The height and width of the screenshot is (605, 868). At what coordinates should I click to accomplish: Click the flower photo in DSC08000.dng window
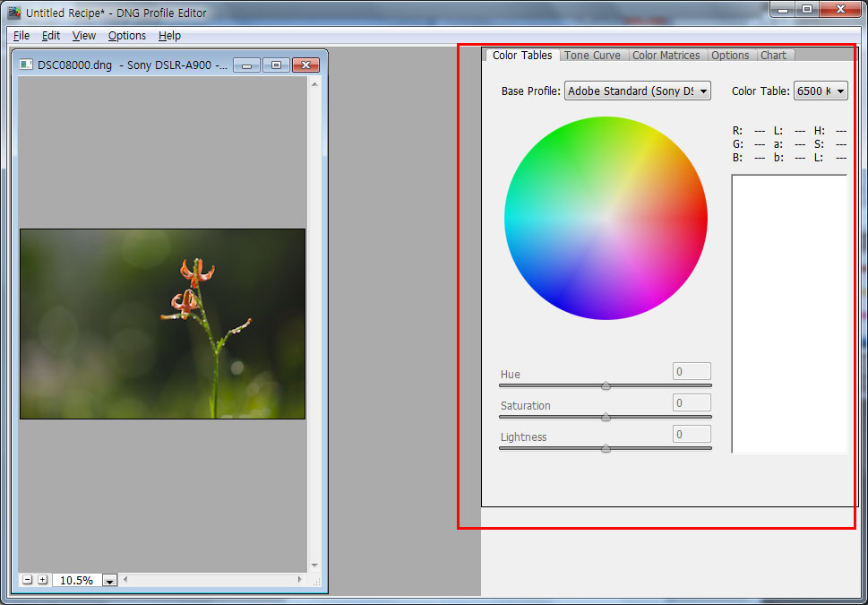click(x=163, y=324)
